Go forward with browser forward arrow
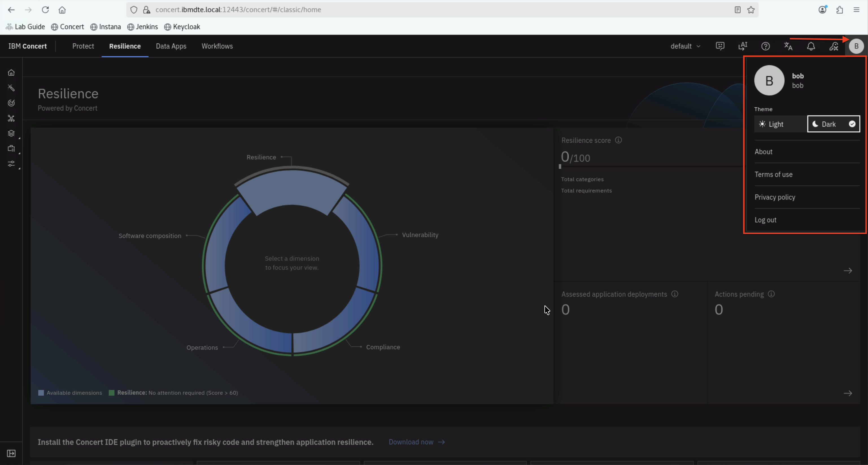This screenshot has width=868, height=465. click(x=28, y=10)
